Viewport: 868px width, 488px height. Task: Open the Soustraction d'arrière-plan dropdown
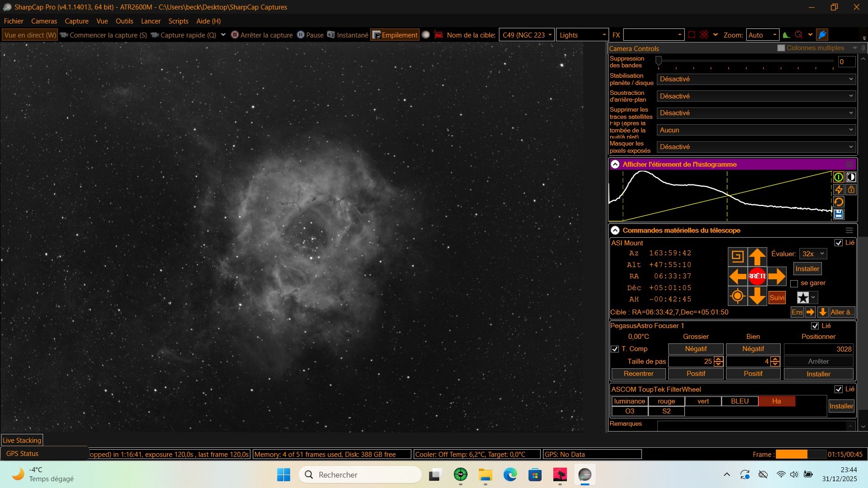point(756,96)
